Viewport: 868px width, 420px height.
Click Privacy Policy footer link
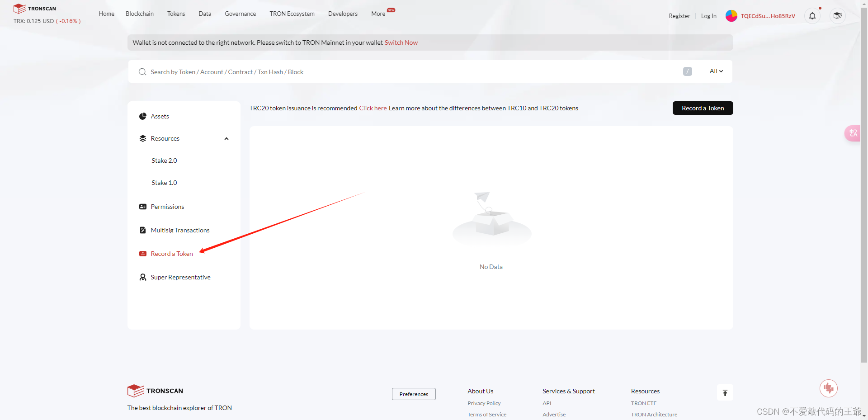484,403
